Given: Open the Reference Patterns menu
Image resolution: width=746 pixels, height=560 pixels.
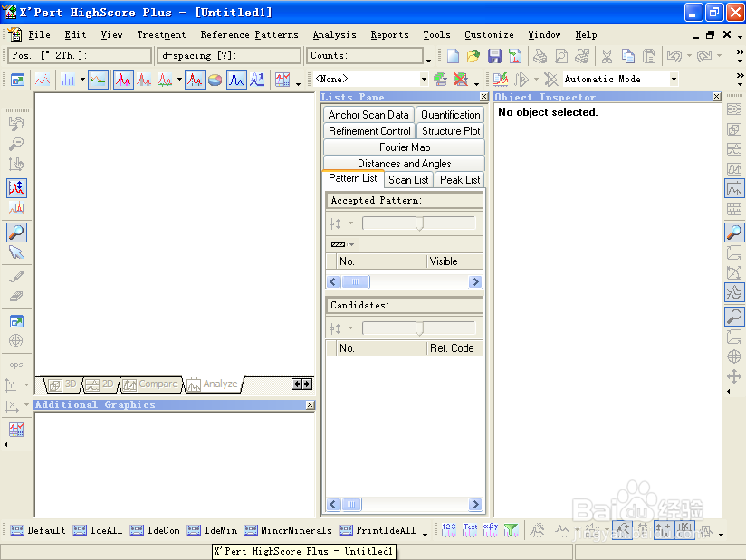Looking at the screenshot, I should click(249, 34).
